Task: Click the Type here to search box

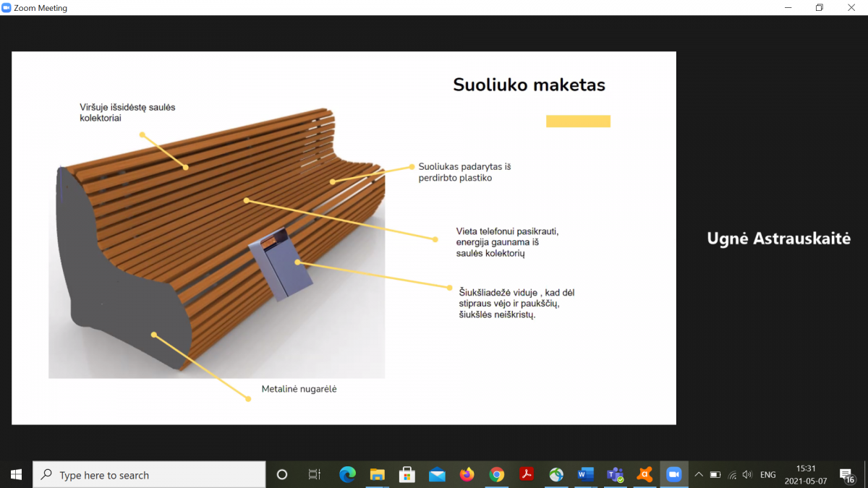Action: [149, 475]
